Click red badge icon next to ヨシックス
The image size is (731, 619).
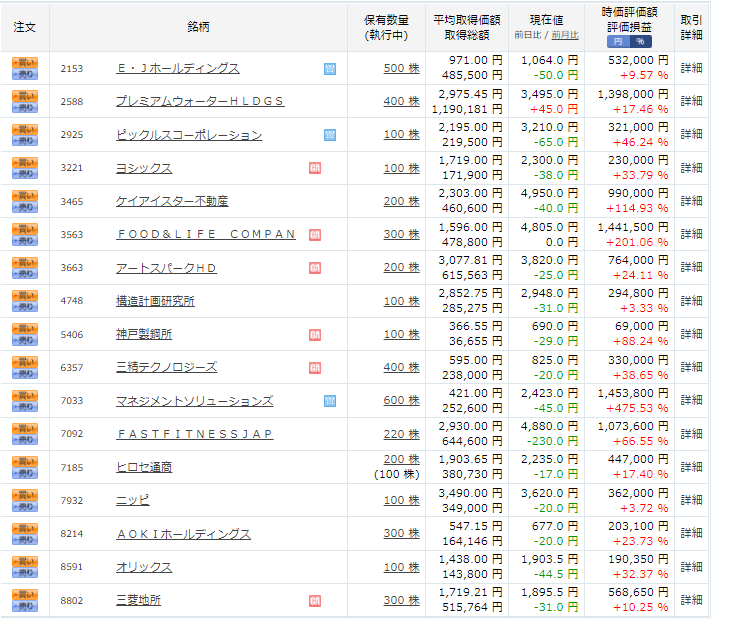pos(315,168)
